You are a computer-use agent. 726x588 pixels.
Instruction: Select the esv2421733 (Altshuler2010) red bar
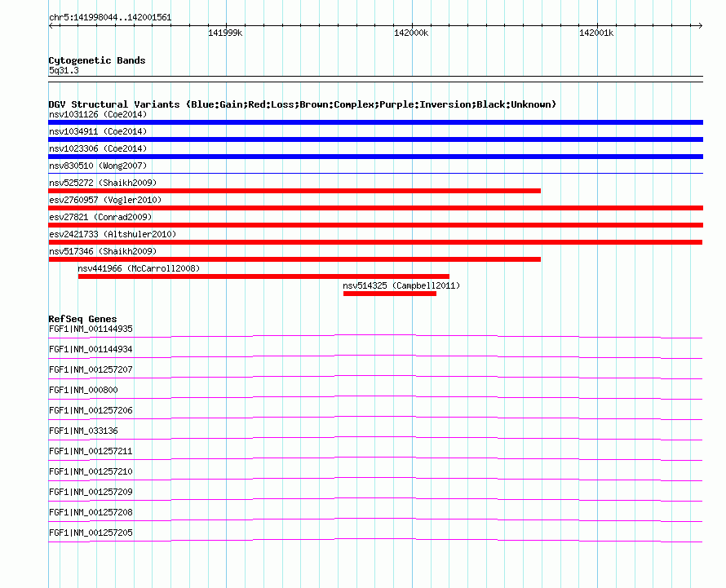click(375, 242)
